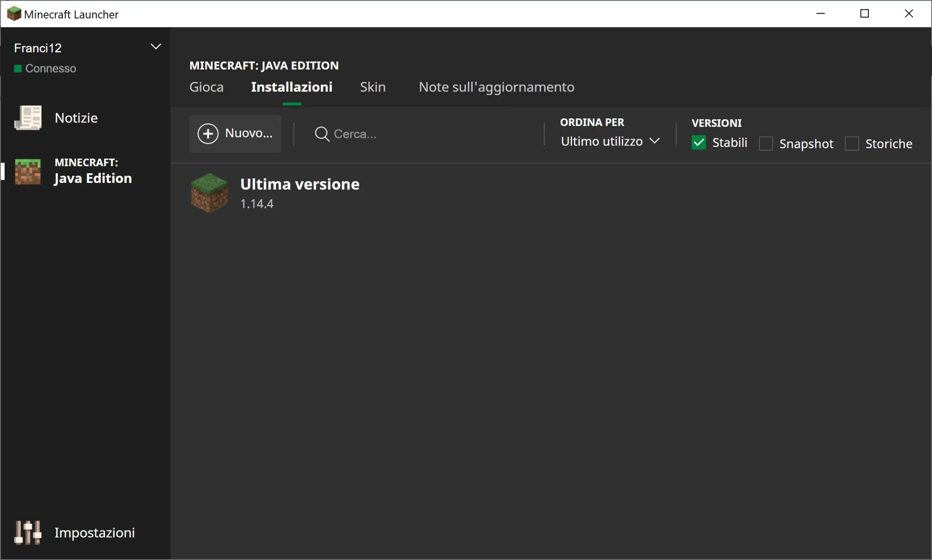Uncheck the Stabili versions checkbox
Viewport: 932px width, 560px height.
(699, 143)
